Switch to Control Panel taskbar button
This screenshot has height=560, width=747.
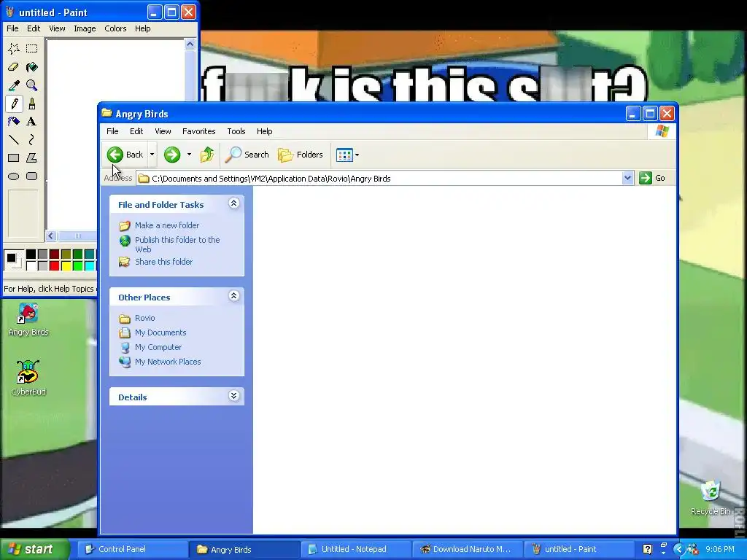[133, 549]
